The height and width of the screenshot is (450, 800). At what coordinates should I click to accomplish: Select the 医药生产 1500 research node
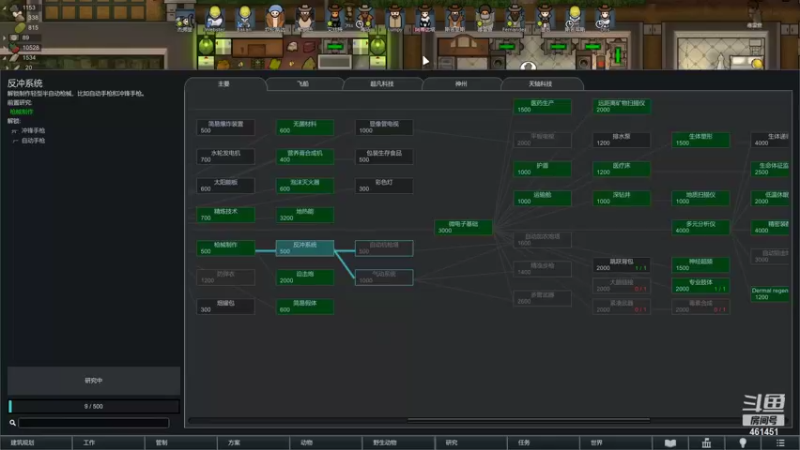pos(542,106)
